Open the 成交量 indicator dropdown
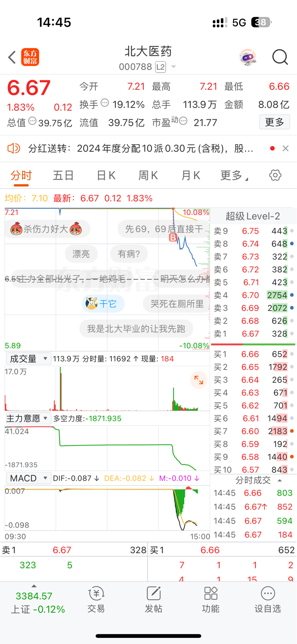297x644 pixels. [x=28, y=359]
